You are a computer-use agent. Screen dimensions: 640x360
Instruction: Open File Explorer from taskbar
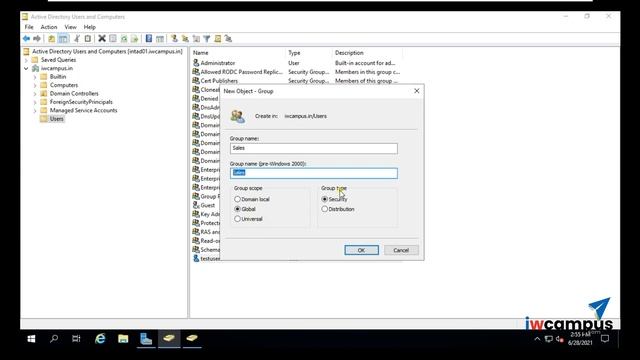pos(123,338)
